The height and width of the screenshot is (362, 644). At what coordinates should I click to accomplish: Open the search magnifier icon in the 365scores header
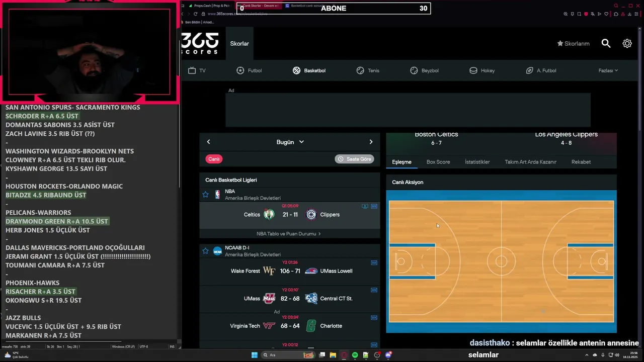point(606,44)
